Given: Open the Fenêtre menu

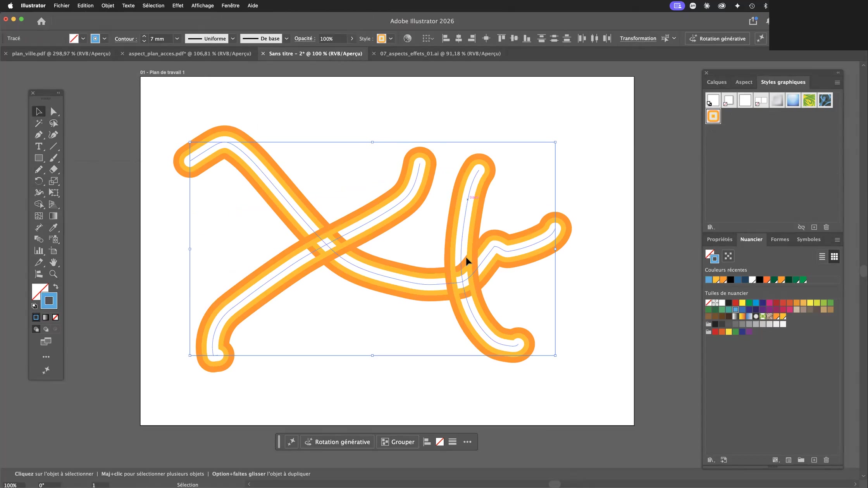Looking at the screenshot, I should [x=231, y=5].
